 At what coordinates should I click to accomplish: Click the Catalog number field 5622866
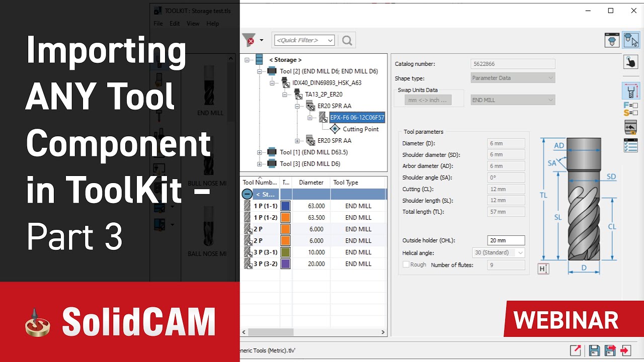[513, 64]
